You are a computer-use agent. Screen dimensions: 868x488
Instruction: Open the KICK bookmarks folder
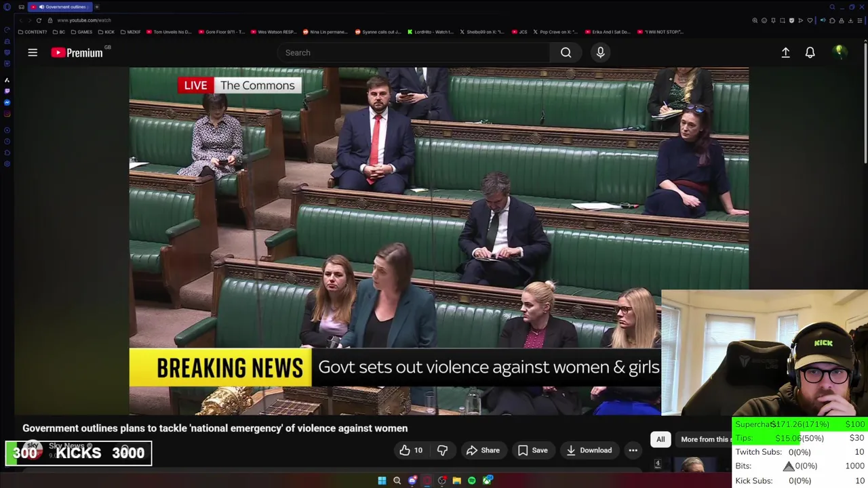[106, 32]
